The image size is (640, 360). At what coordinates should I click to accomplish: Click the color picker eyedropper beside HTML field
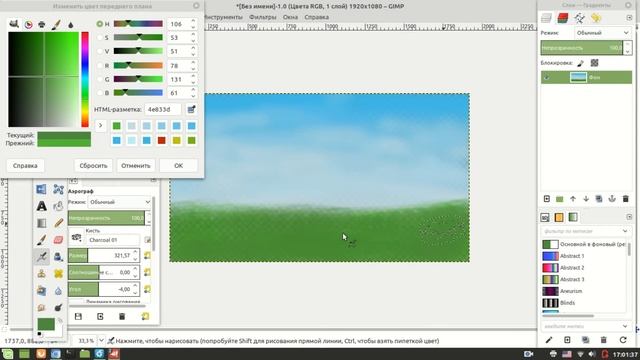tap(191, 109)
